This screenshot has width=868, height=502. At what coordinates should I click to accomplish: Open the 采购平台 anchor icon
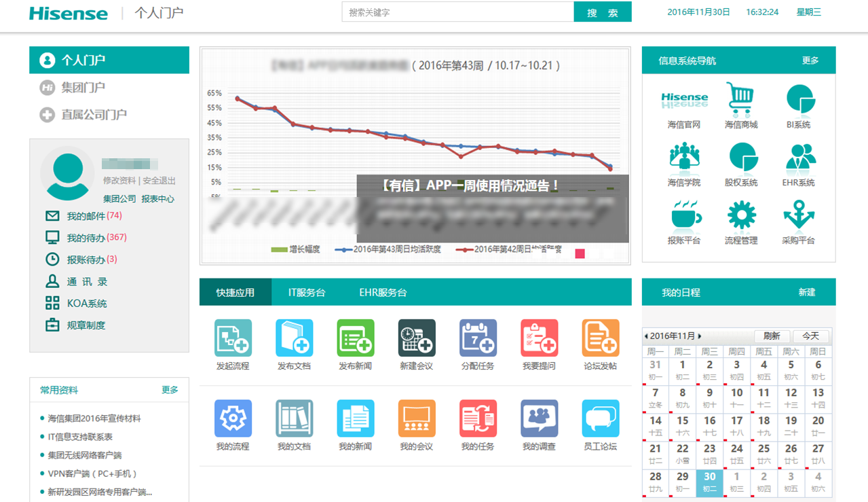click(799, 216)
